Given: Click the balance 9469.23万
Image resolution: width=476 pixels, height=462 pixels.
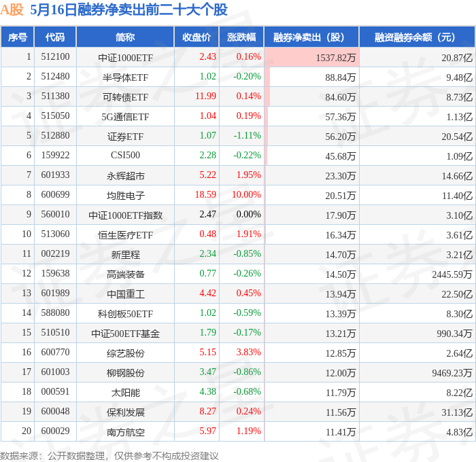Looking at the screenshot, I should [x=452, y=373].
